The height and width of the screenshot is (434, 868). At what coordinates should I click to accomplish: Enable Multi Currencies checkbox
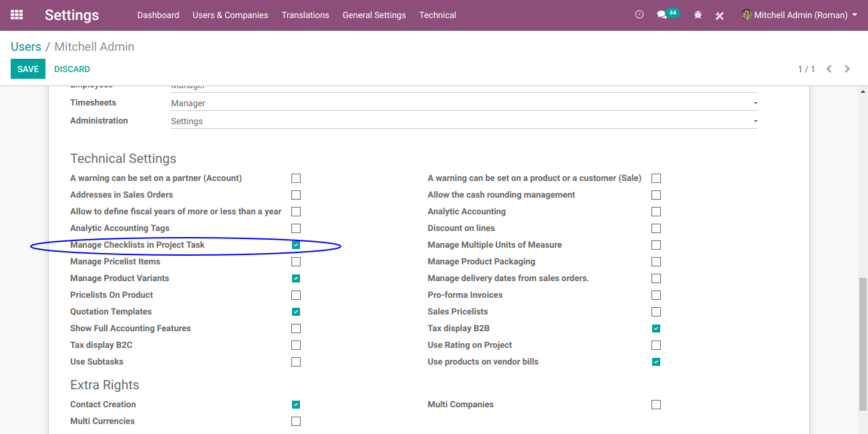click(x=296, y=421)
